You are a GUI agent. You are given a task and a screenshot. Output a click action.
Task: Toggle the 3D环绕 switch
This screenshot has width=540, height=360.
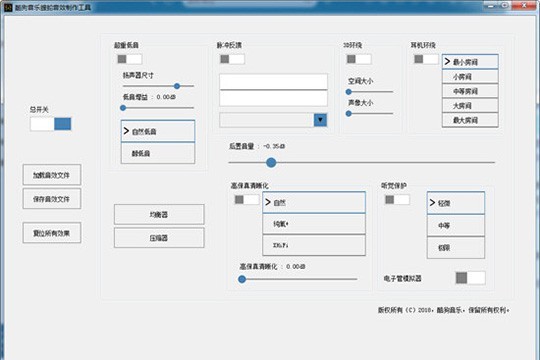(x=359, y=59)
